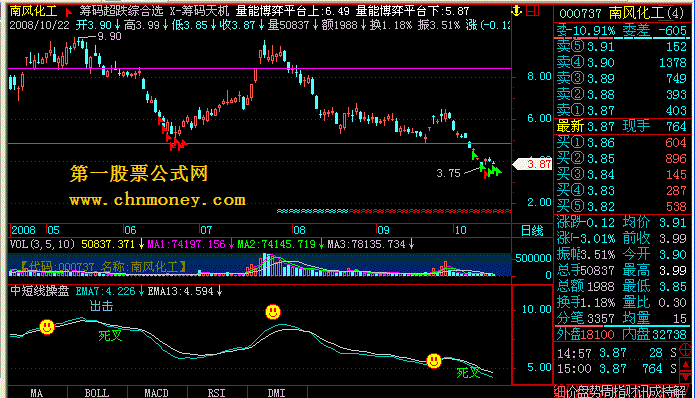Select the upper purple horizontal line on the chart

pos(260,69)
